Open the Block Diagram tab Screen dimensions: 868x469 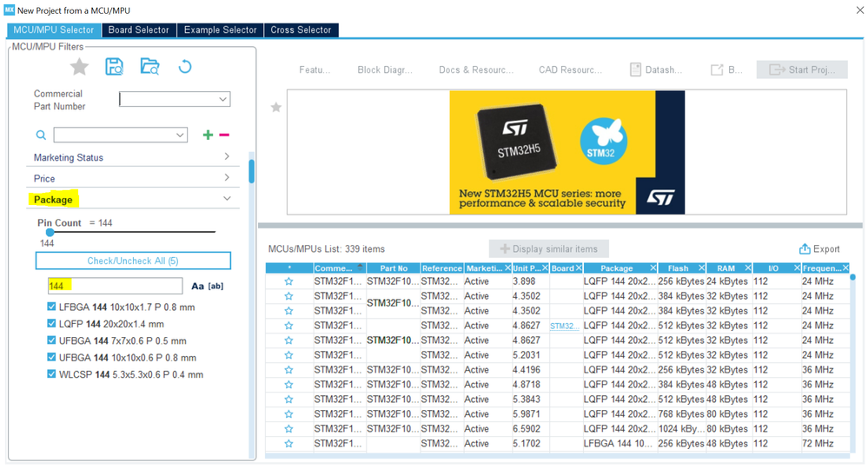pyautogui.click(x=385, y=69)
